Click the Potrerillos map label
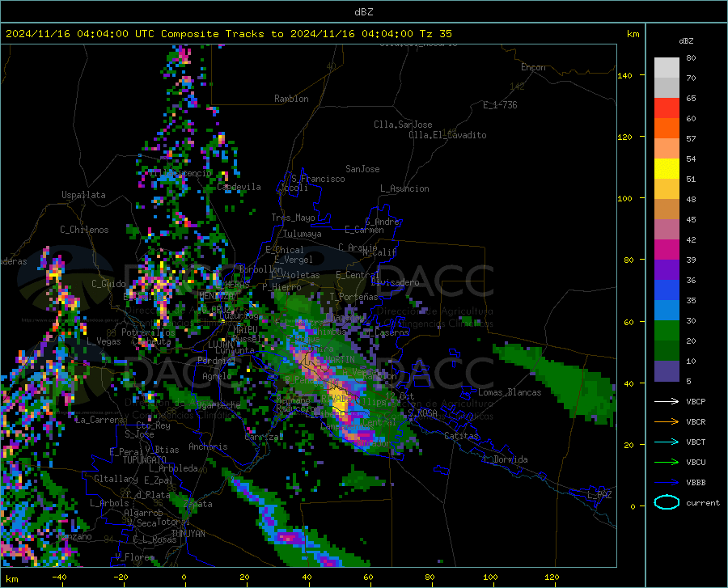728x588 pixels. click(x=148, y=332)
